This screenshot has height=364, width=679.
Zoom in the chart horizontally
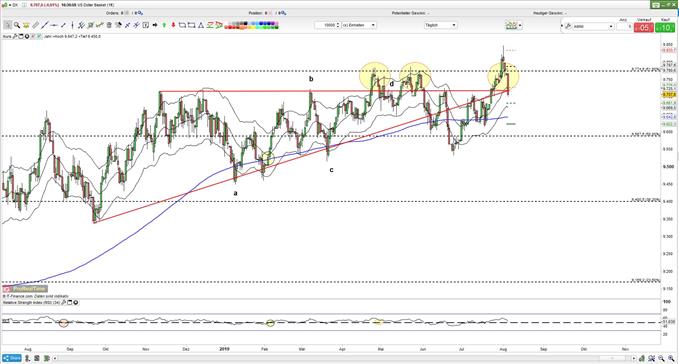click(671, 358)
